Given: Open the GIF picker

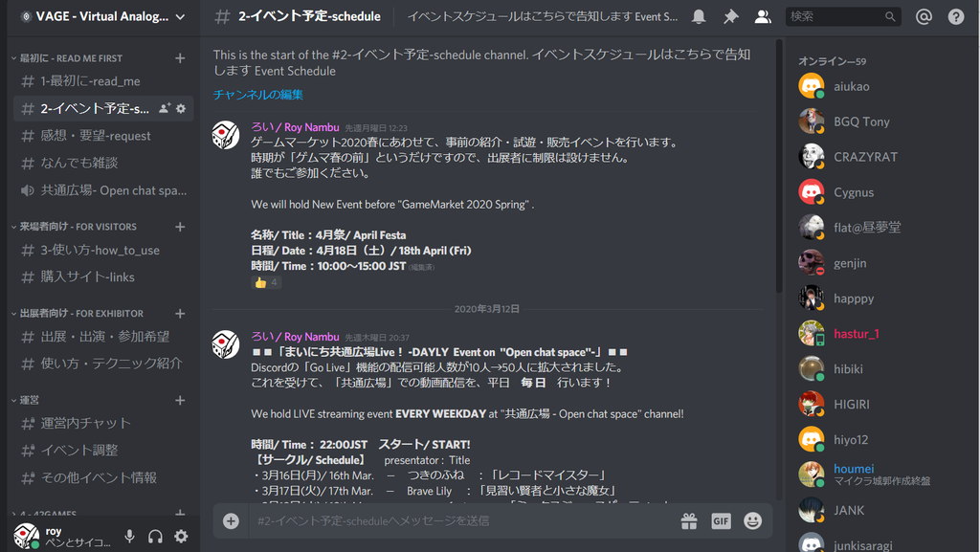Looking at the screenshot, I should (x=721, y=520).
